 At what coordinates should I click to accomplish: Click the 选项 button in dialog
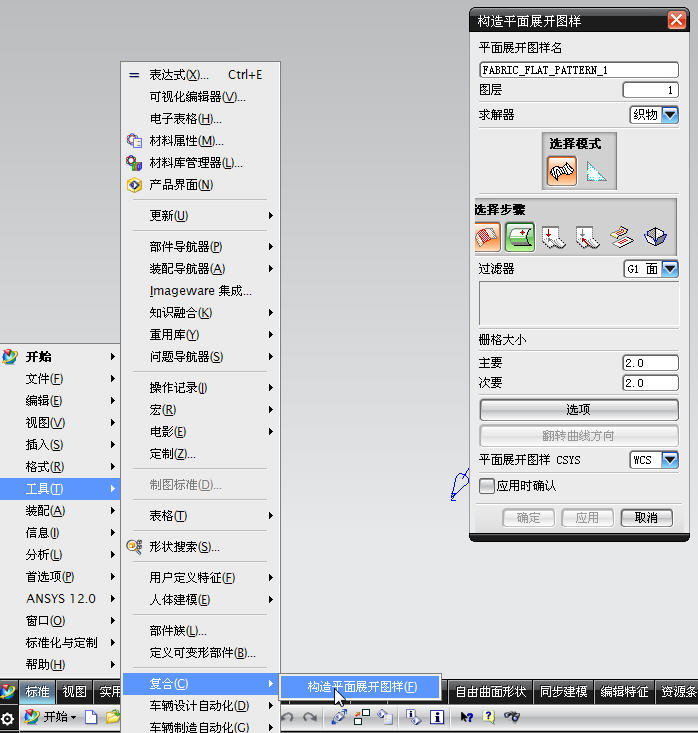[x=579, y=410]
